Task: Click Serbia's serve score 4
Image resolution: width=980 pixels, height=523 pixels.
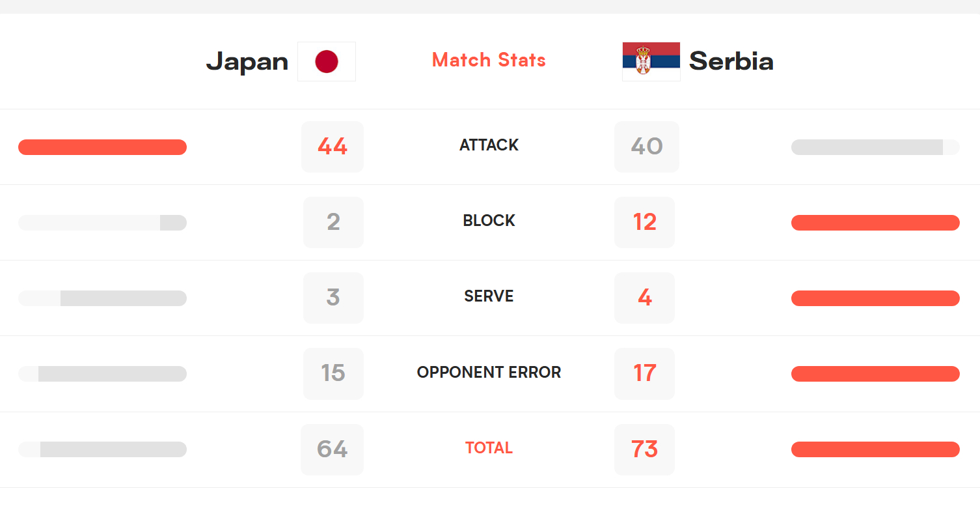Action: [x=644, y=298]
